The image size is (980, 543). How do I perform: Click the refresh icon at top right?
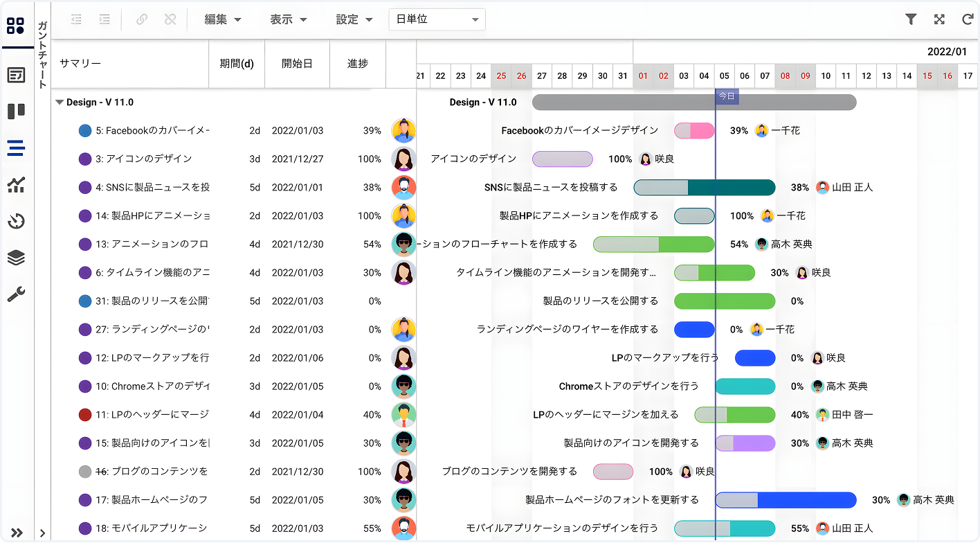[968, 19]
